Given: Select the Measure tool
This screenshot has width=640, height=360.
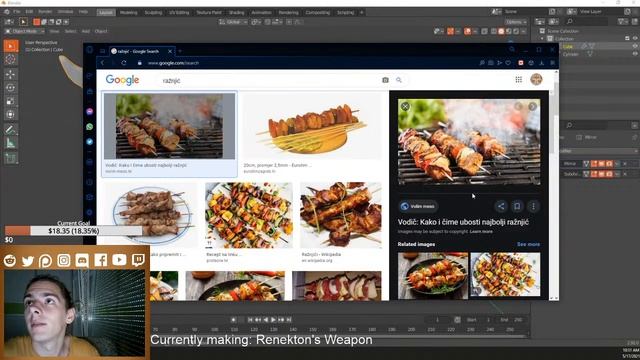Looking at the screenshot, I should click(11, 143).
